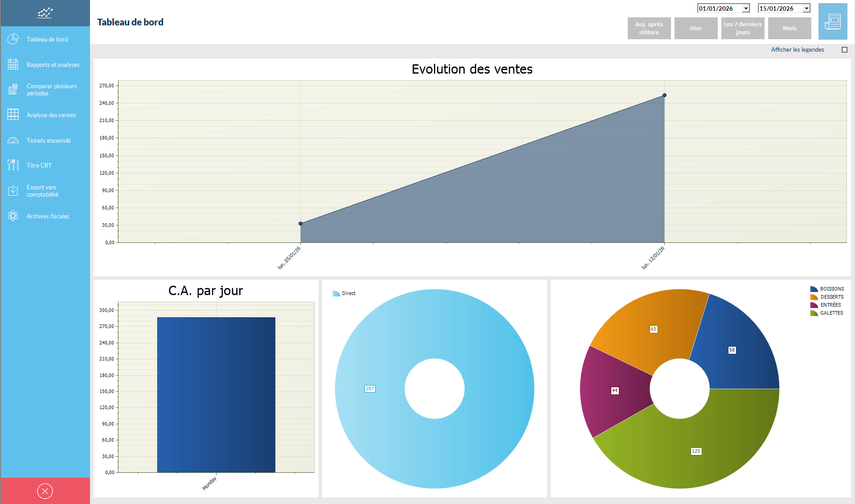Click the 12/01/26 data point on sales chart

point(664,95)
